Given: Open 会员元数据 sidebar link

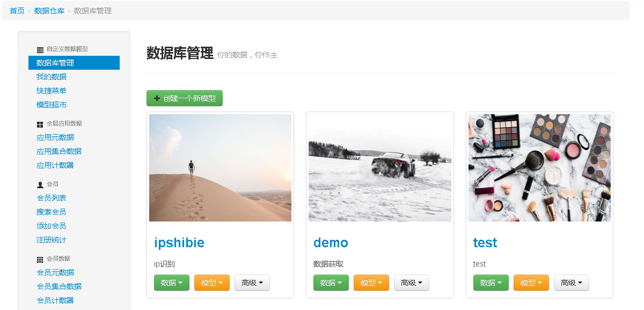Looking at the screenshot, I should click(55, 272).
